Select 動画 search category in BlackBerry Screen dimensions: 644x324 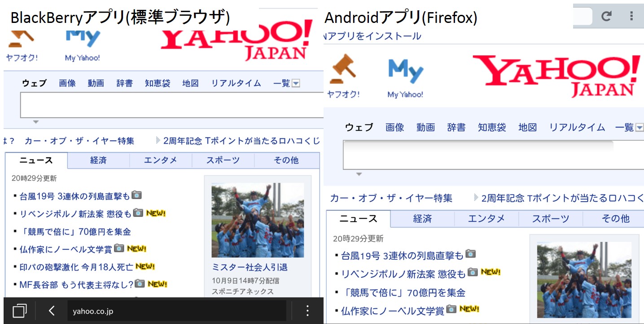pos(96,83)
